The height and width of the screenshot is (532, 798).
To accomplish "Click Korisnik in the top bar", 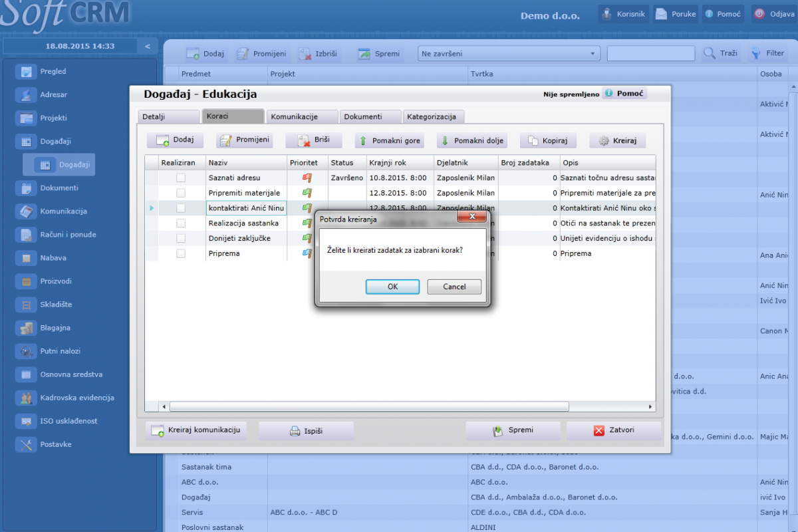I will 624,14.
